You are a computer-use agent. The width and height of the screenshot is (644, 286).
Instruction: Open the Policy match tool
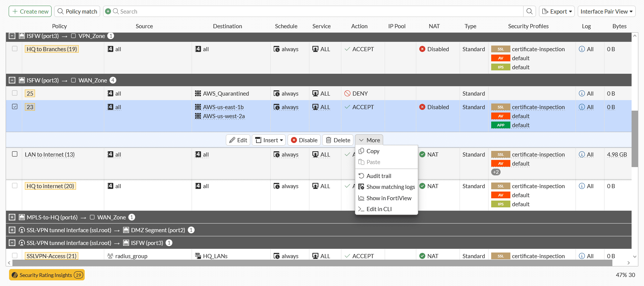click(x=77, y=11)
